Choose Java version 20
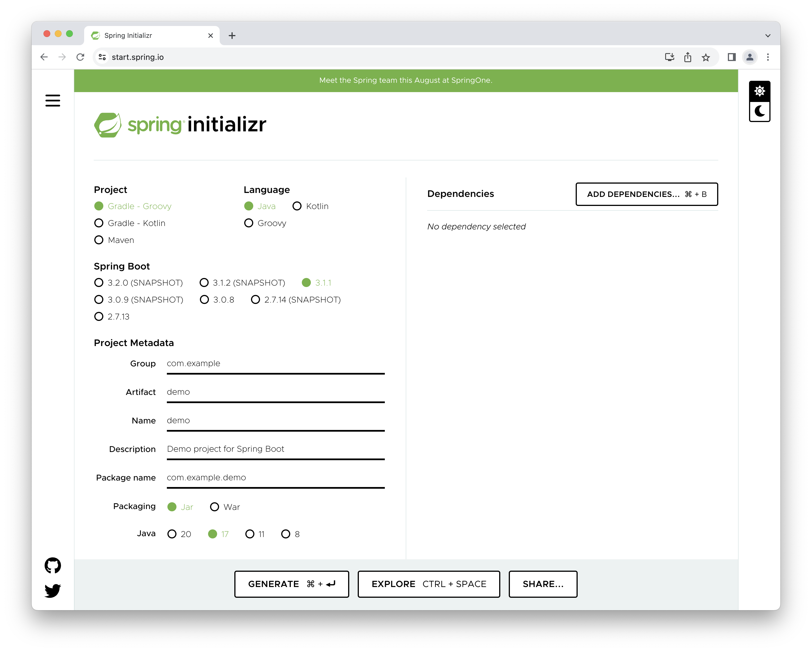Screen dimensions: 812x652 point(179,534)
